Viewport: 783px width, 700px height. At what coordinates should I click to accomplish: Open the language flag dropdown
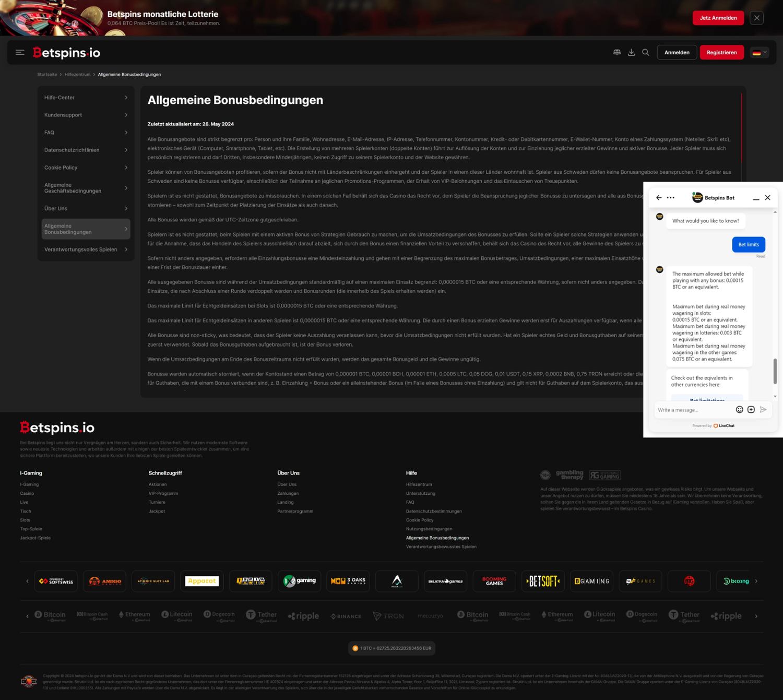coord(759,53)
